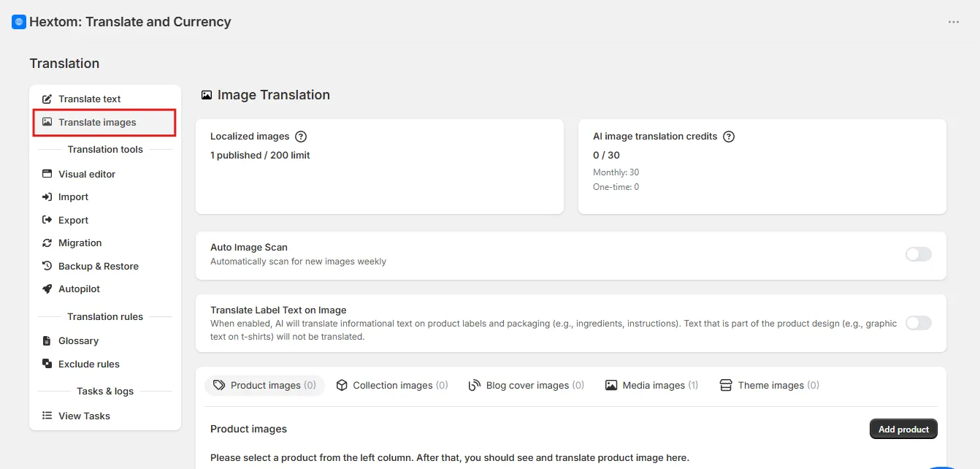The image size is (980, 469).
Task: Click the help icon beside Localized images
Action: click(x=300, y=137)
